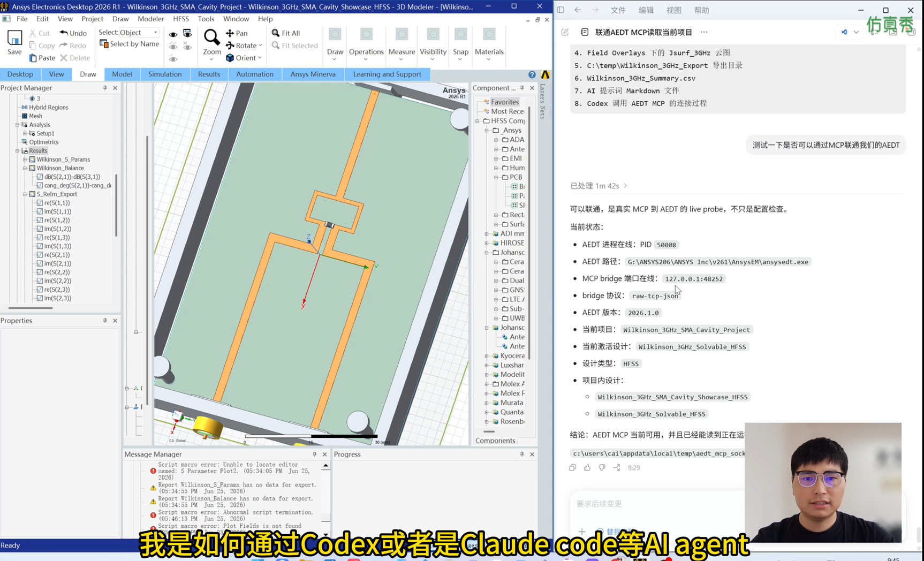Close the Component Libraries panel
Image resolution: width=924 pixels, height=561 pixels.
[532, 88]
